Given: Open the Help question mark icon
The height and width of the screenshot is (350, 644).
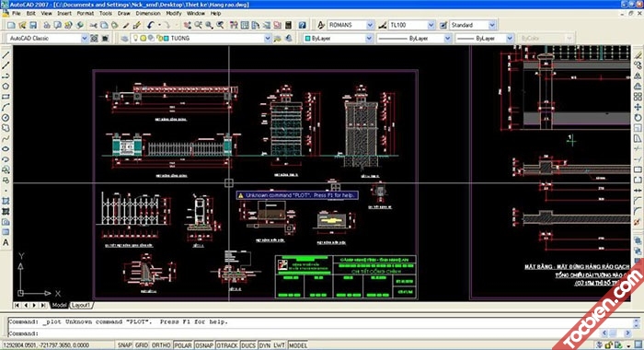Looking at the screenshot, I should 303,25.
